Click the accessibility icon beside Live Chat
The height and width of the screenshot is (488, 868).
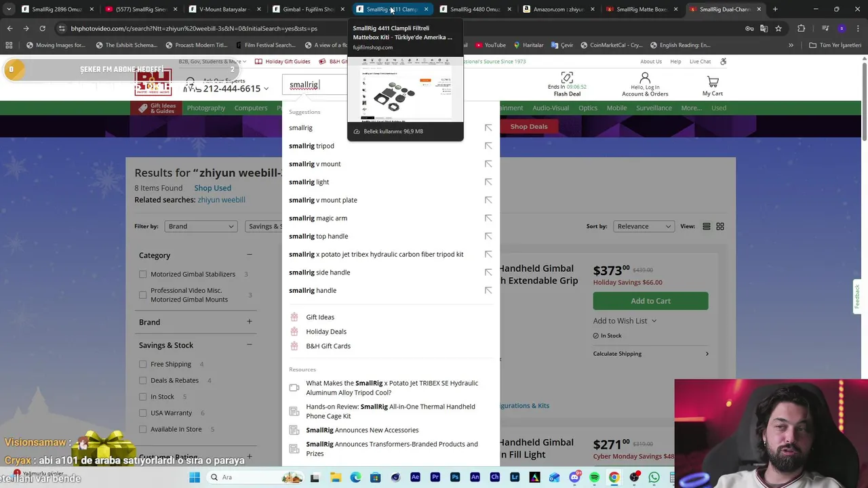724,62
